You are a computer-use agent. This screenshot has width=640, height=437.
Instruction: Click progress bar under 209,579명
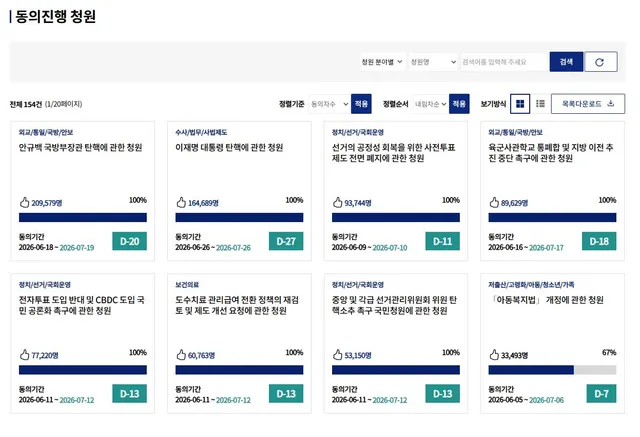coord(83,217)
